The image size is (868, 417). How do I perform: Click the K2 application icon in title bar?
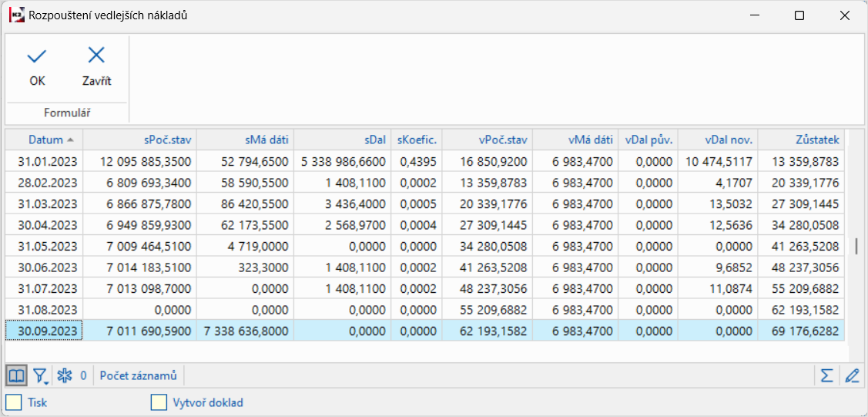point(16,15)
